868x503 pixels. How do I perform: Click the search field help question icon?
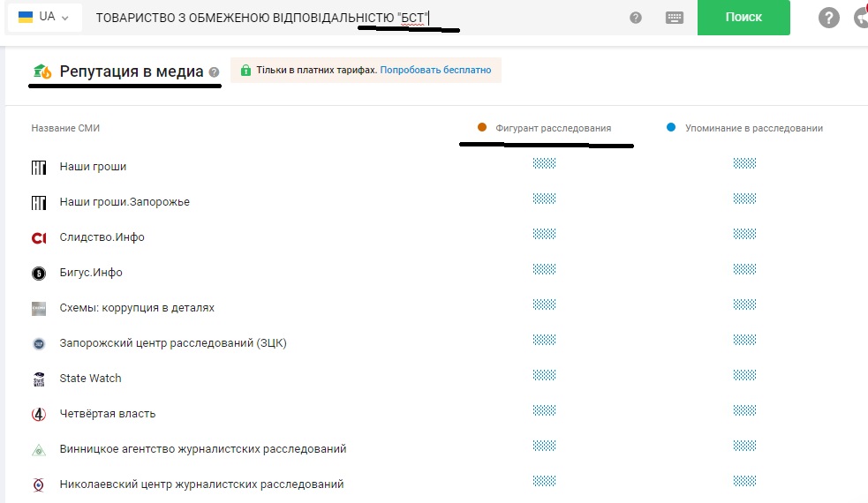tap(636, 18)
